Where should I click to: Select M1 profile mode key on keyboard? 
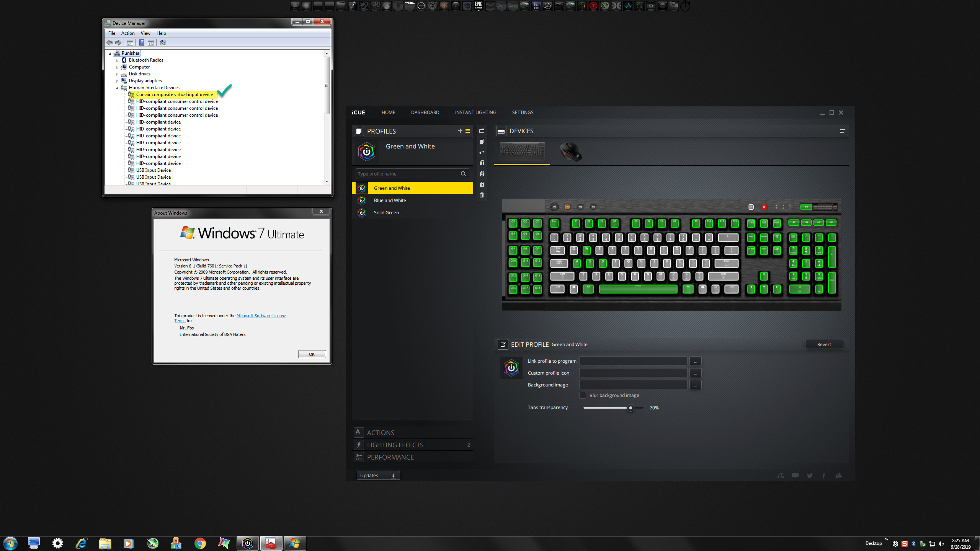567,207
